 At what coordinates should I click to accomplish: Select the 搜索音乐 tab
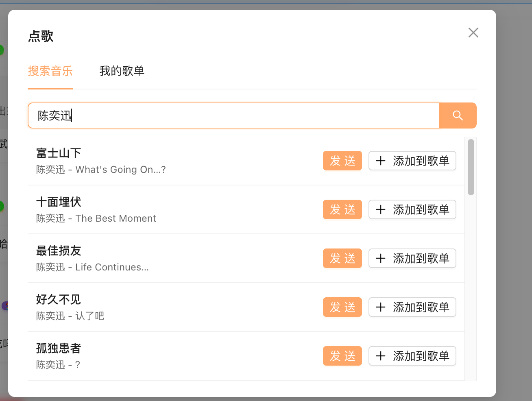50,71
